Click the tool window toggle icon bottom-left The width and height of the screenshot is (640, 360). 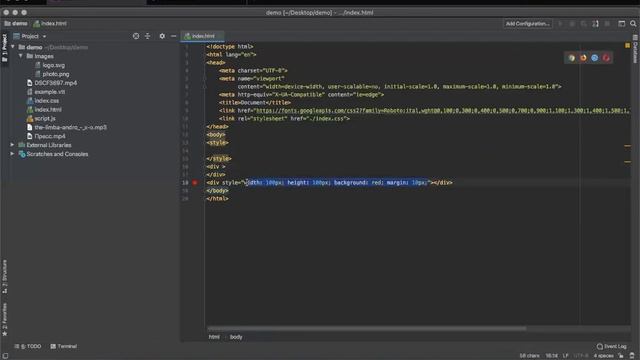point(5,356)
